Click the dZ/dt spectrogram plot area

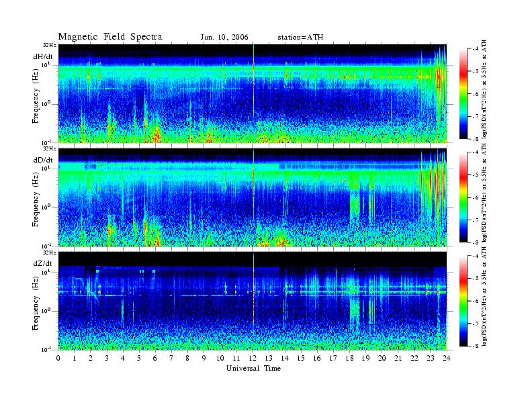pos(253,301)
